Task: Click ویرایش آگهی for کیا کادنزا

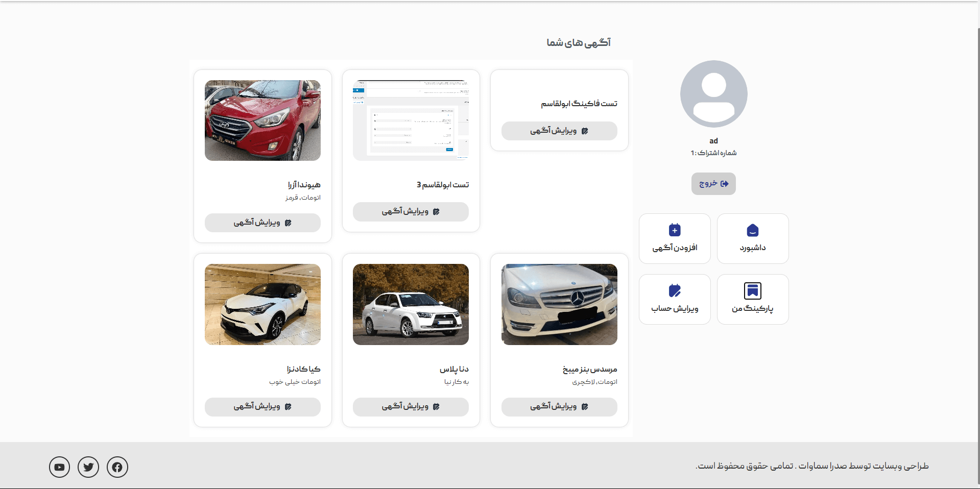Action: point(262,407)
